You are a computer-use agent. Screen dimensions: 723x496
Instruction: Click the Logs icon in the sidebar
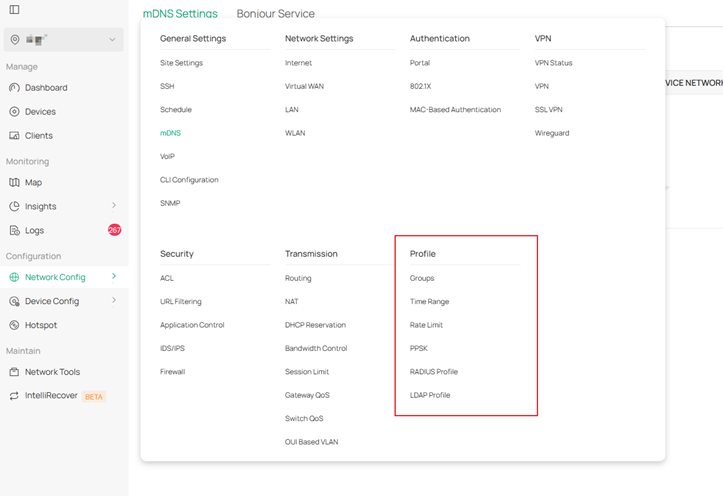(x=14, y=230)
